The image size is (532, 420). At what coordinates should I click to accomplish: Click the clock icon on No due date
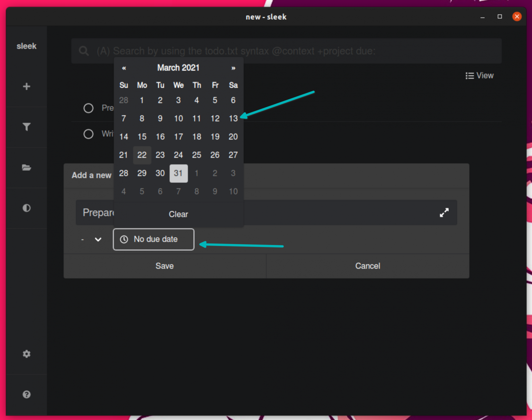click(x=124, y=239)
